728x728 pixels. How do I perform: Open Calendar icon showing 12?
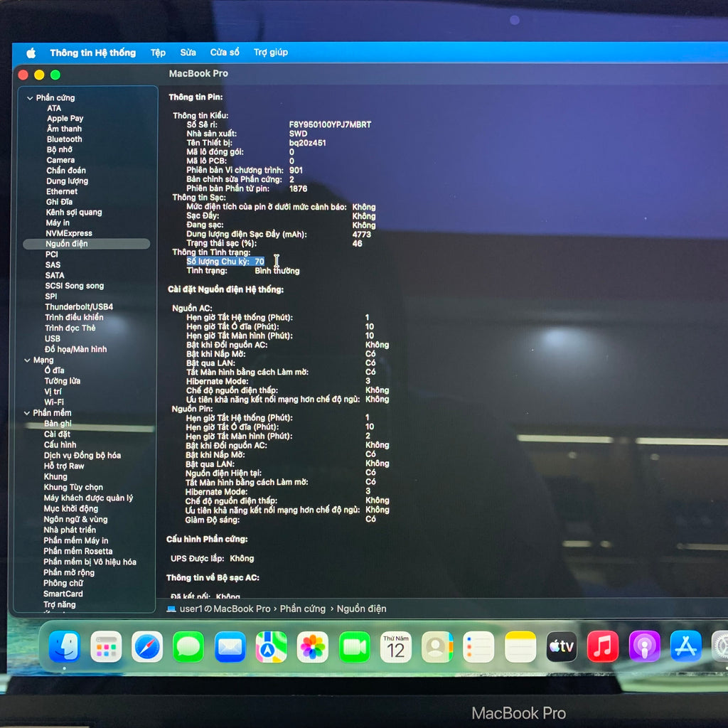[x=396, y=647]
